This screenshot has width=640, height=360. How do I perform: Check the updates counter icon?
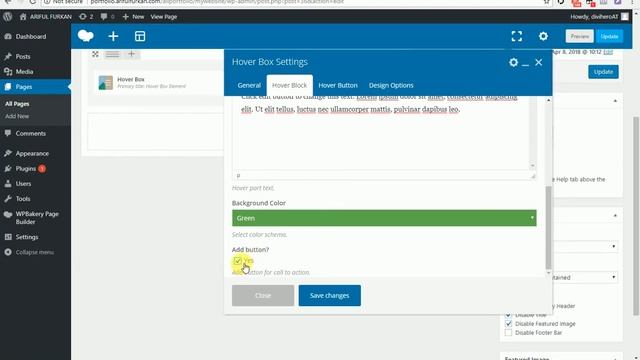pos(86,17)
